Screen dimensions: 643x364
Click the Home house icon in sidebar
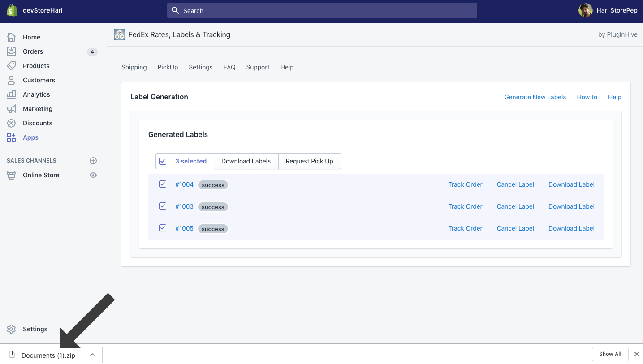[x=11, y=37]
